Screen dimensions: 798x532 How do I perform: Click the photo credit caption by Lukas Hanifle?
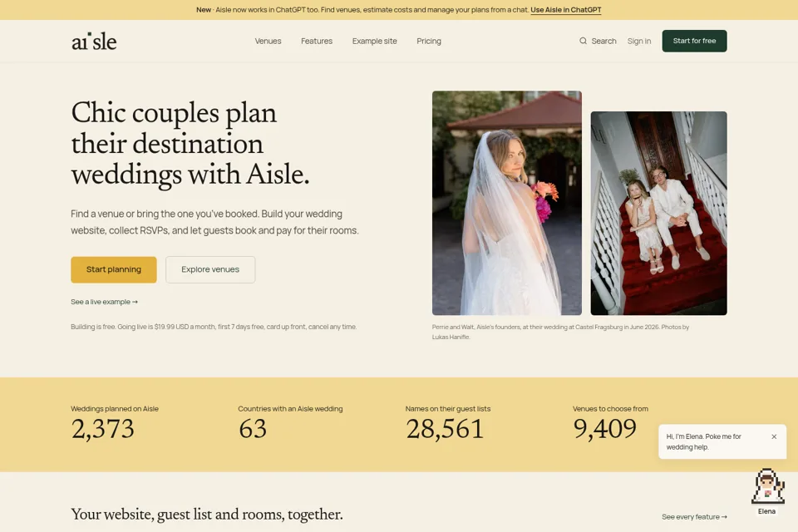pyautogui.click(x=560, y=332)
